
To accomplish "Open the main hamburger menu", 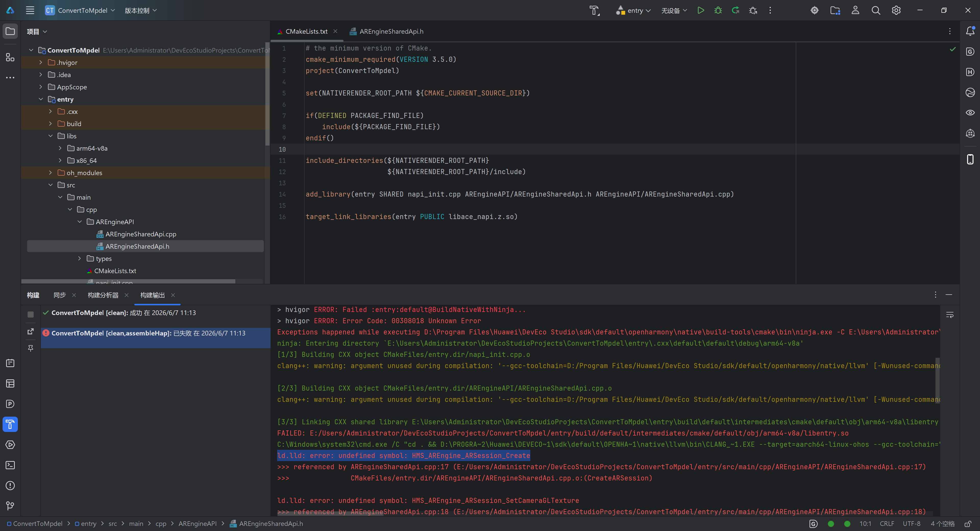I will (x=30, y=10).
